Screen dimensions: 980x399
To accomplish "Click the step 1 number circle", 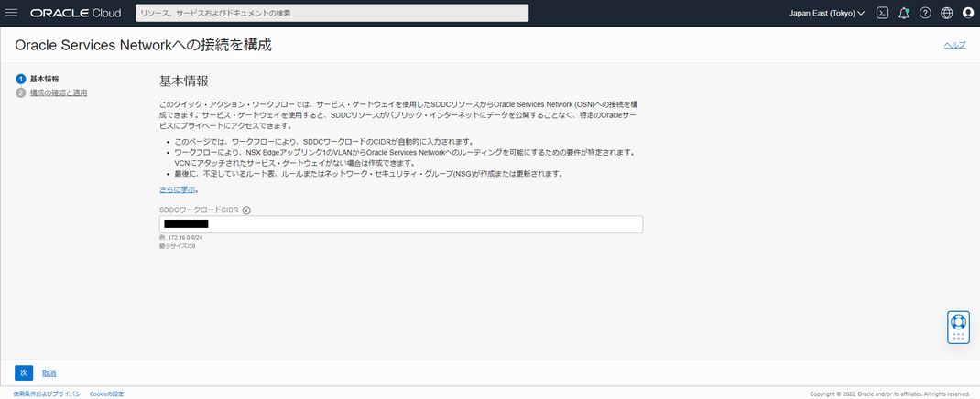I will (21, 79).
